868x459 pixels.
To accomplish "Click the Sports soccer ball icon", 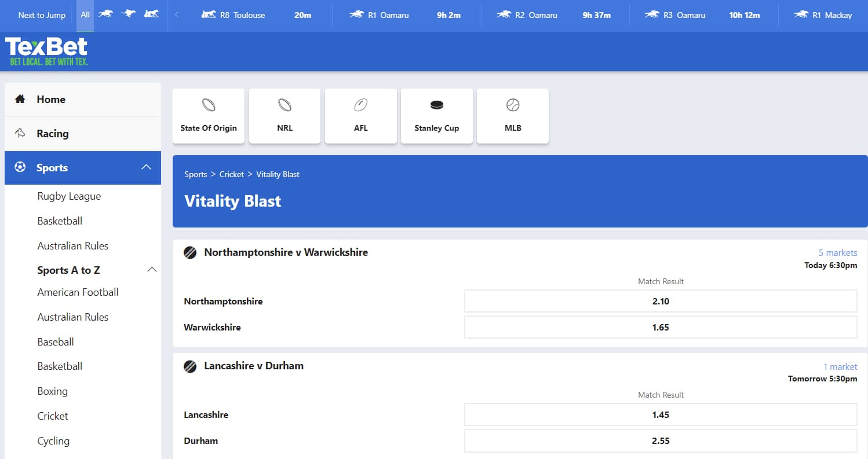I will pos(20,167).
